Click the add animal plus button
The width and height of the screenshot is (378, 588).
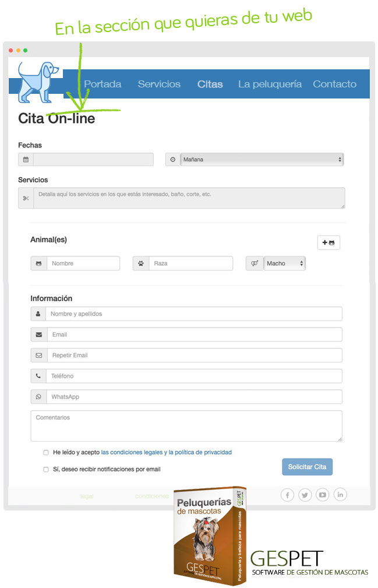(328, 242)
